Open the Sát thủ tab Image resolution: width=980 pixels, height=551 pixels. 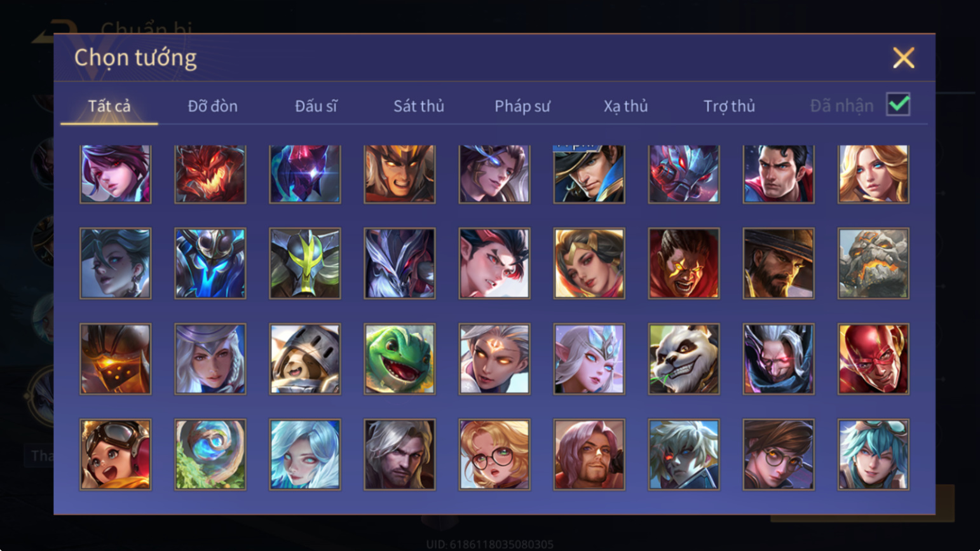click(x=418, y=106)
